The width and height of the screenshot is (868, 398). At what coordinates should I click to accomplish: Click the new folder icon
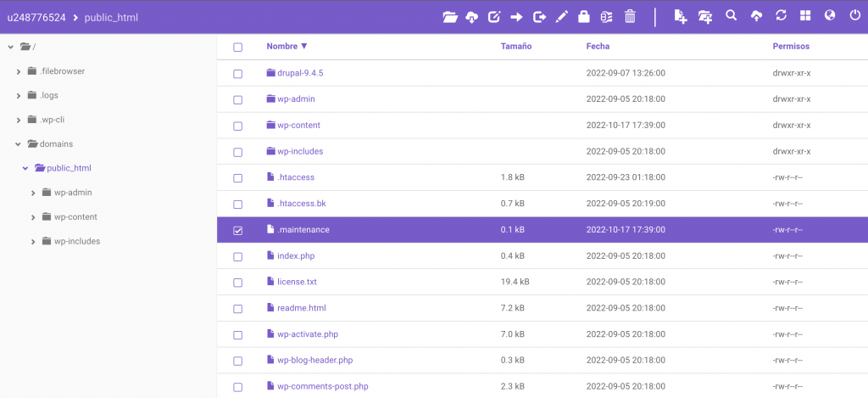pyautogui.click(x=705, y=16)
